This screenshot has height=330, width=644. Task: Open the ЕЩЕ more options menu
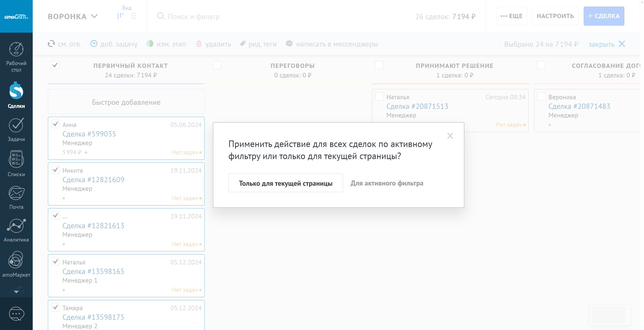pos(511,16)
